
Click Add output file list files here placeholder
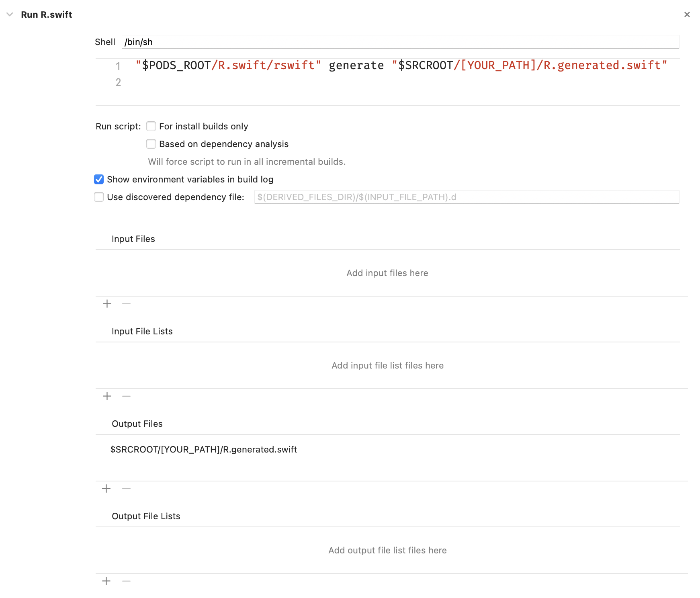coord(388,550)
